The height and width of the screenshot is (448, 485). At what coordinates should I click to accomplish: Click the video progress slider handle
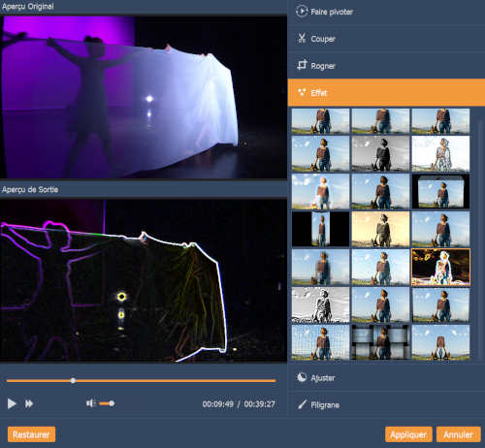(73, 381)
